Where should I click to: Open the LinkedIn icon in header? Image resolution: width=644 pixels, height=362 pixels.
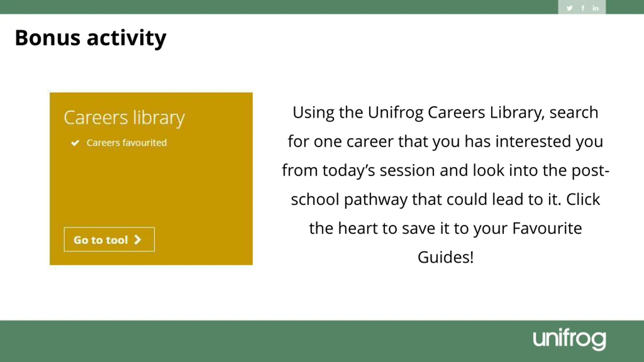pos(595,8)
